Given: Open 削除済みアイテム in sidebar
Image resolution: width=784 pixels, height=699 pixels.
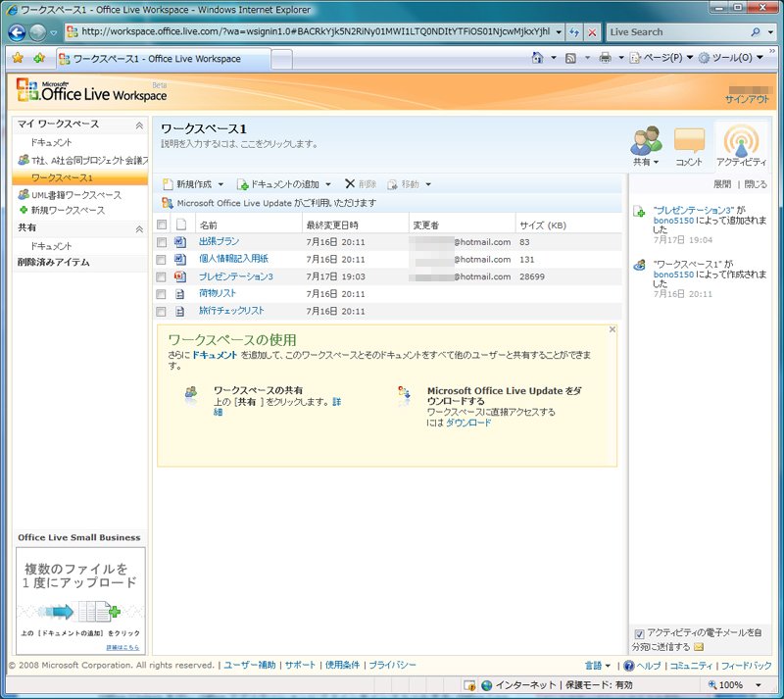Looking at the screenshot, I should [54, 262].
